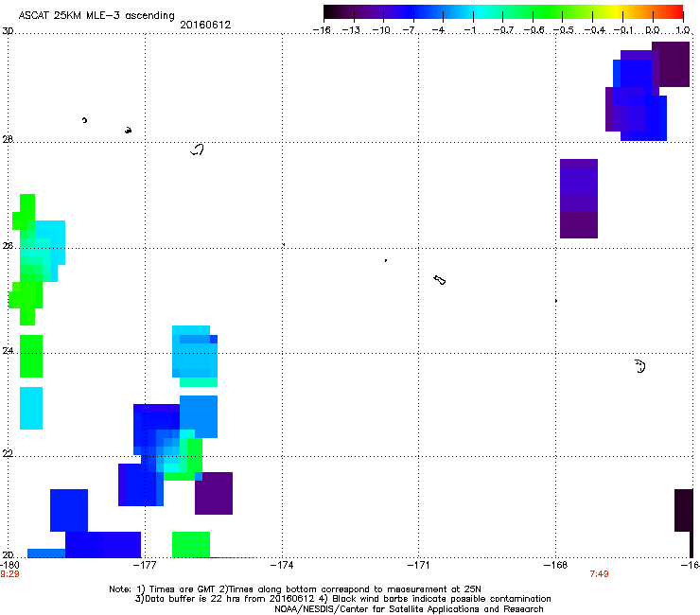This screenshot has width=700, height=615.
Task: Click the -0.5 colorbar tick label
Action: point(564,30)
